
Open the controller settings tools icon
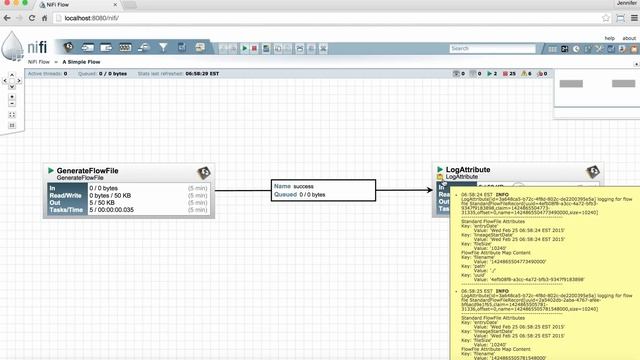[599, 49]
